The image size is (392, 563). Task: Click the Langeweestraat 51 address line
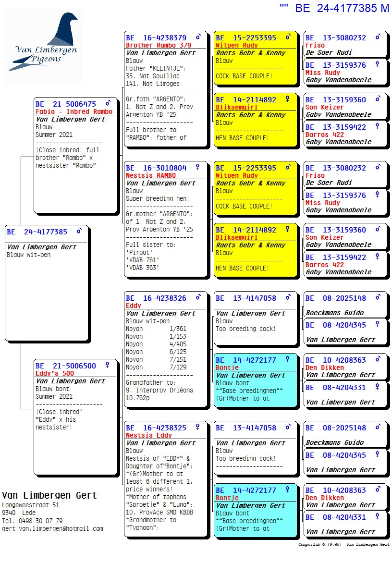pyautogui.click(x=31, y=505)
